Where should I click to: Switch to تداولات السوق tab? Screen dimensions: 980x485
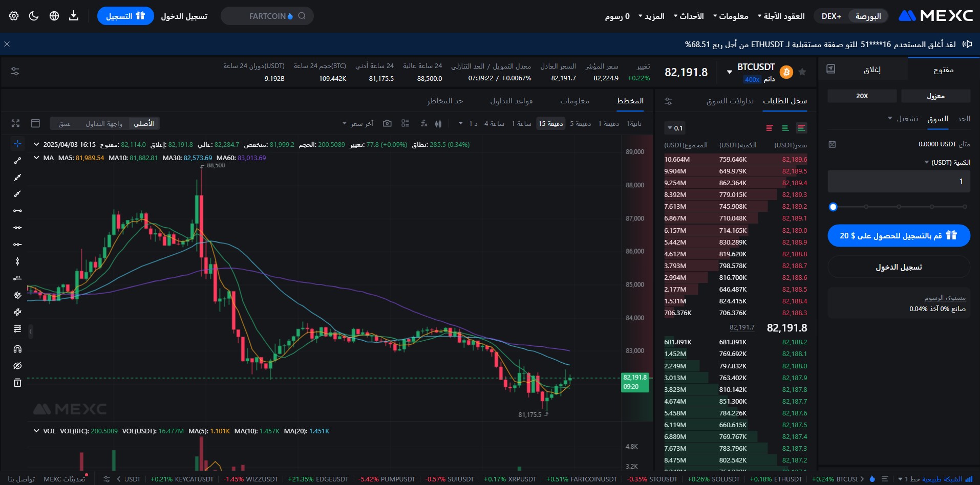[730, 101]
